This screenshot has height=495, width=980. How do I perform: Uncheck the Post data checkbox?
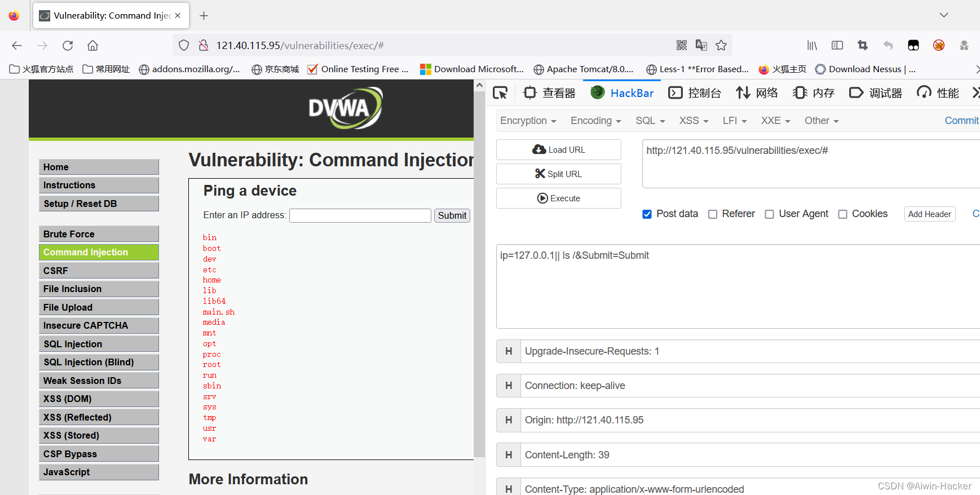[x=647, y=214]
